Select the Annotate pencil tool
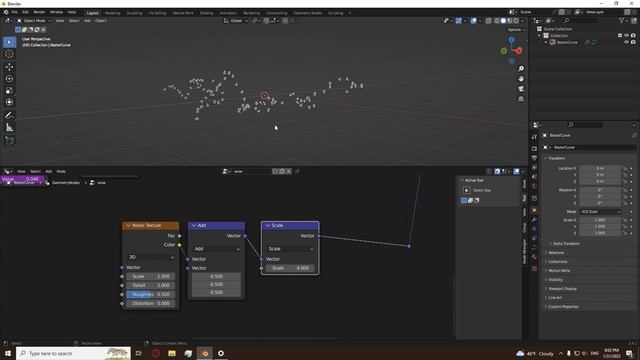Viewport: 640px width, 360px height. 9,116
